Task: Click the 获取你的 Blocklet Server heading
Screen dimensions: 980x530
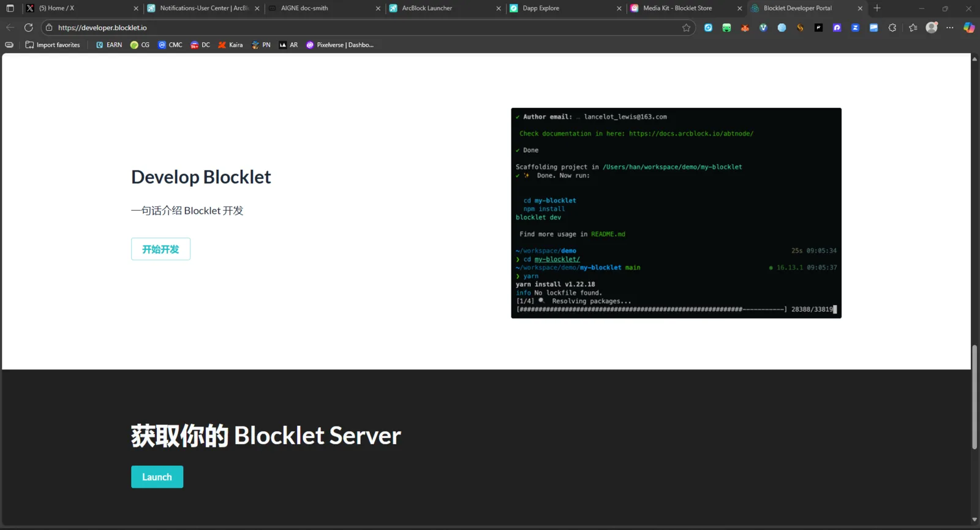Action: pos(266,436)
